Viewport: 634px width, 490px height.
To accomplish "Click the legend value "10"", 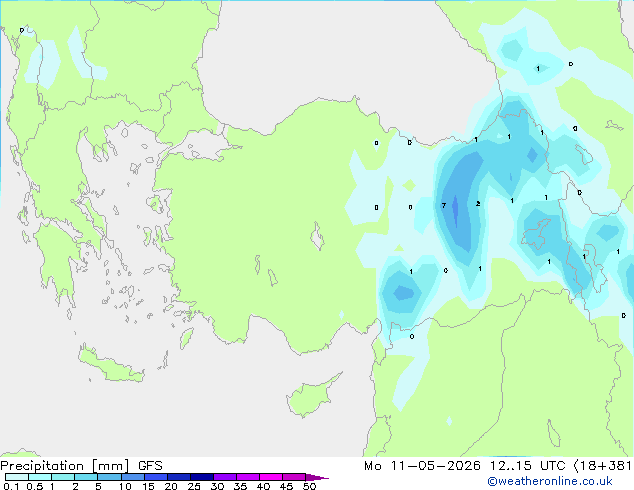I will 125,486.
